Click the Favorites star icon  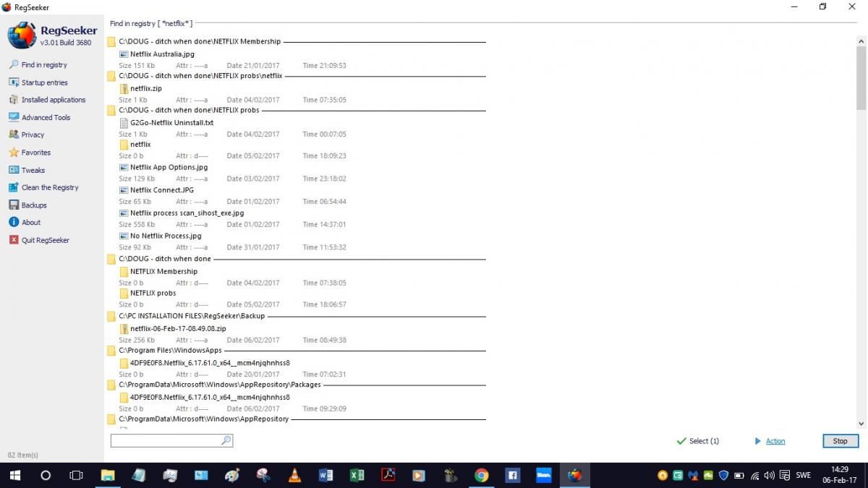pos(14,153)
